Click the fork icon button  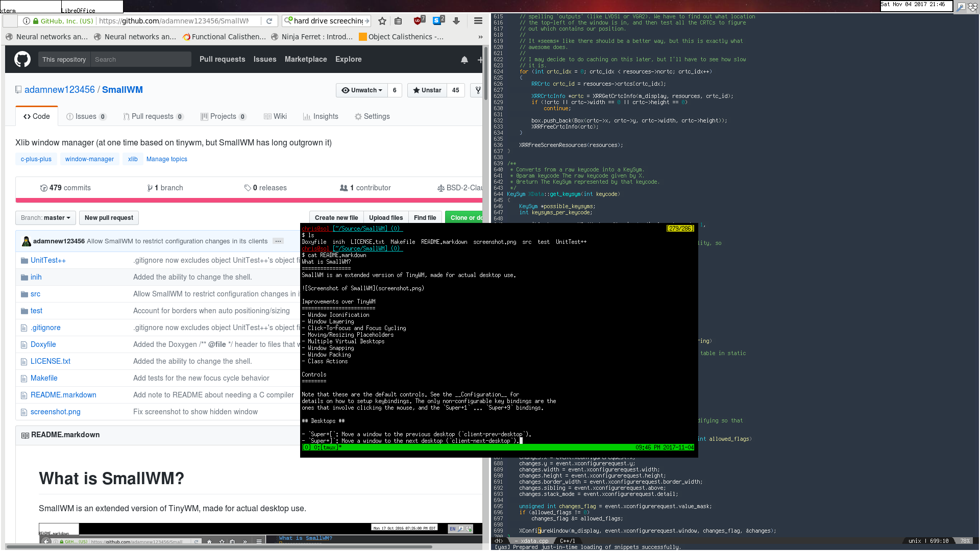477,90
